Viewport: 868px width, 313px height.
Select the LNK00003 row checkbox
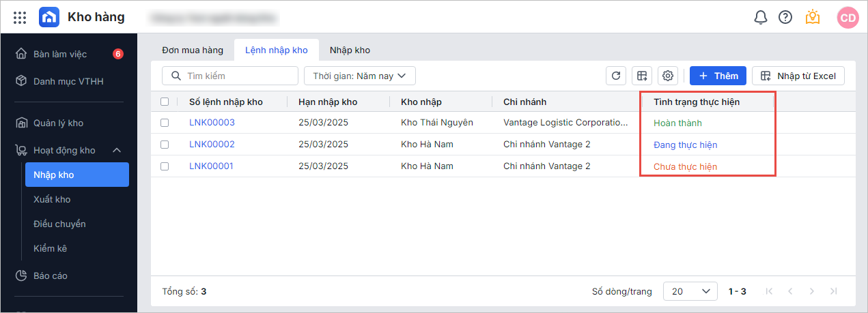click(x=165, y=123)
